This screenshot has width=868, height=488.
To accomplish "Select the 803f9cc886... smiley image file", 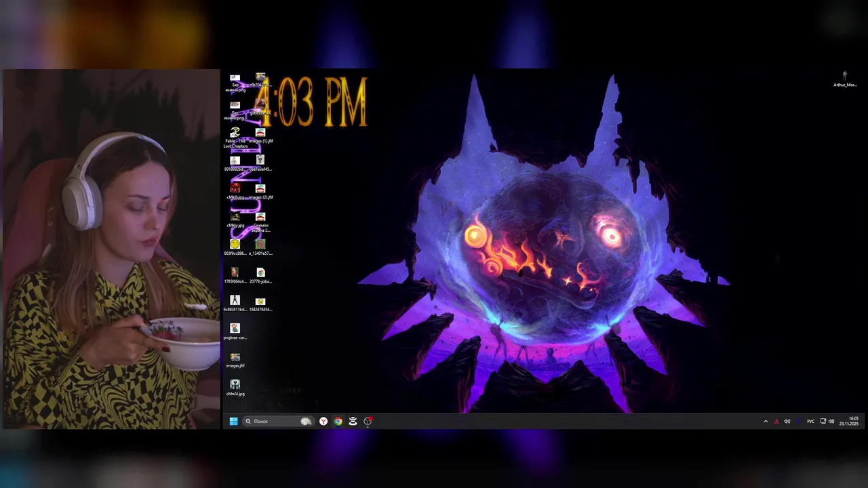I will click(x=235, y=247).
